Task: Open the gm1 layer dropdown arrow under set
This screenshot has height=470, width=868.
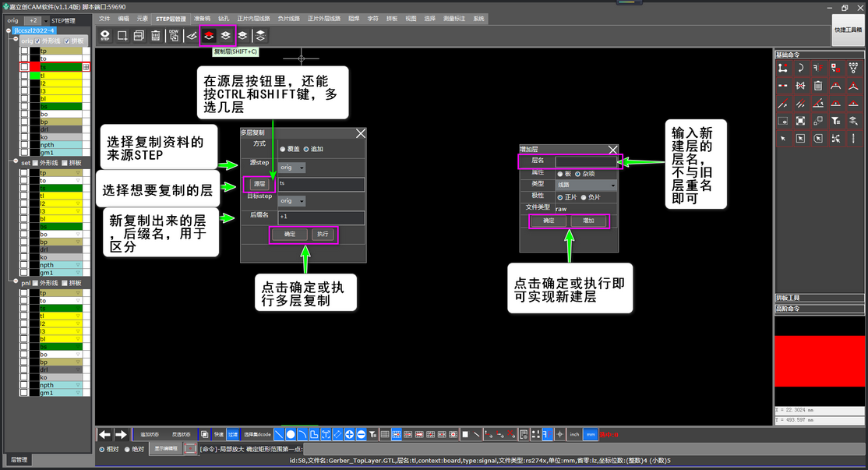Action: (x=78, y=272)
